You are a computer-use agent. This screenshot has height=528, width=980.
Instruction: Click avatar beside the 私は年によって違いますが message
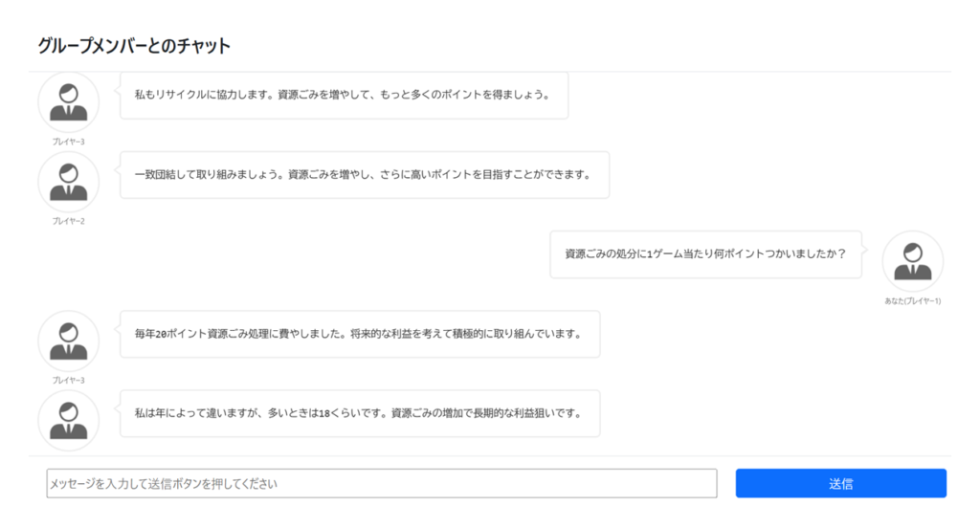(x=68, y=419)
